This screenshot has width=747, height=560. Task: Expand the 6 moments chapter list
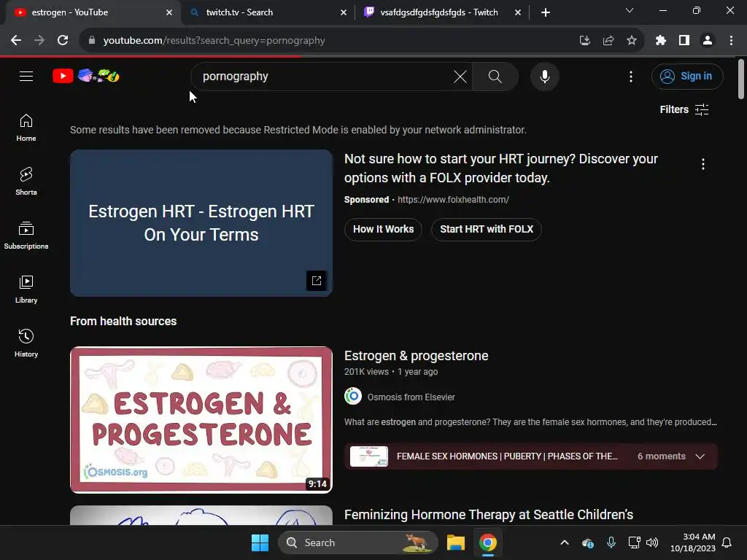[700, 456]
